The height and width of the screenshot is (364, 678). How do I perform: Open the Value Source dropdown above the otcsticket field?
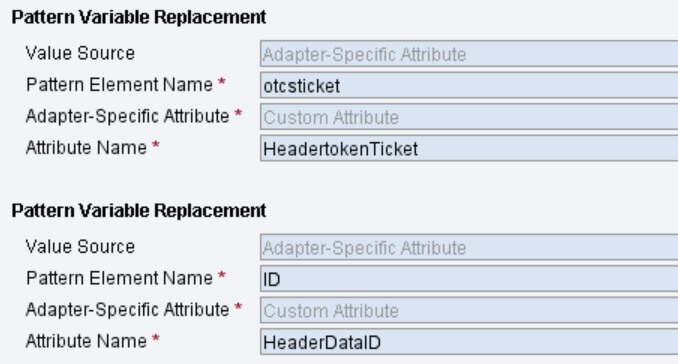tap(469, 54)
